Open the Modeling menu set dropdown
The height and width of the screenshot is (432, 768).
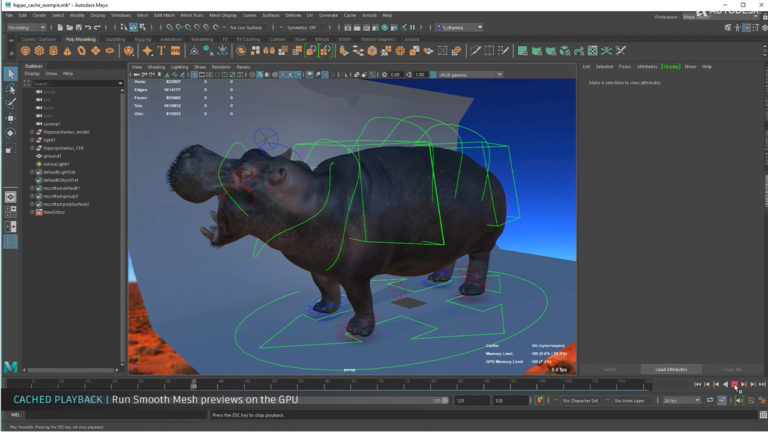[x=28, y=27]
